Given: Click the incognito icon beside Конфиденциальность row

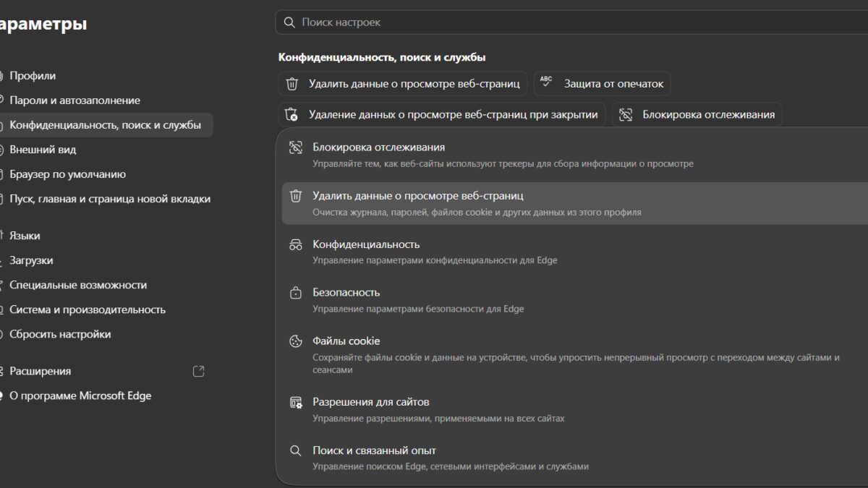Looking at the screenshot, I should [x=295, y=244].
